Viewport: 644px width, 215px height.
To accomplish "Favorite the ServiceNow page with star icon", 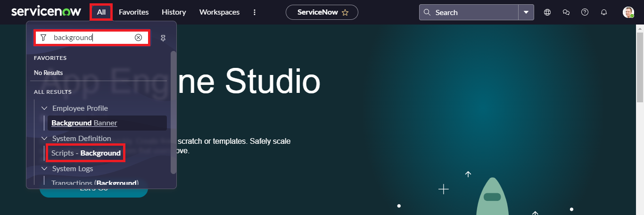I will (x=345, y=13).
